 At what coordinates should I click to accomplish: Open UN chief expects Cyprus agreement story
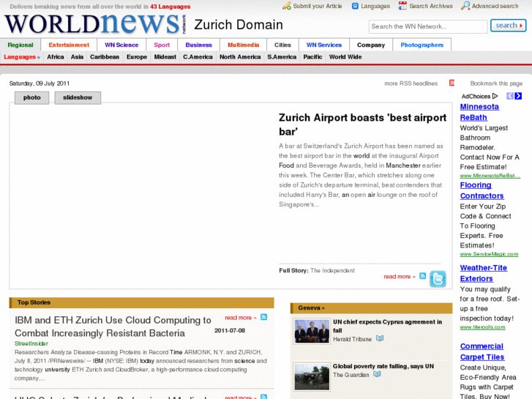pyautogui.click(x=387, y=326)
